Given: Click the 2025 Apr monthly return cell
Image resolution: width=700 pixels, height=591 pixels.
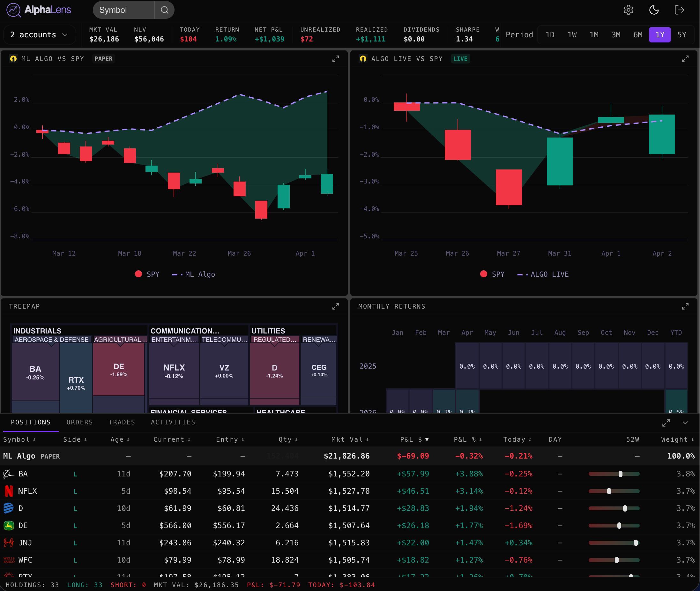Looking at the screenshot, I should point(467,366).
